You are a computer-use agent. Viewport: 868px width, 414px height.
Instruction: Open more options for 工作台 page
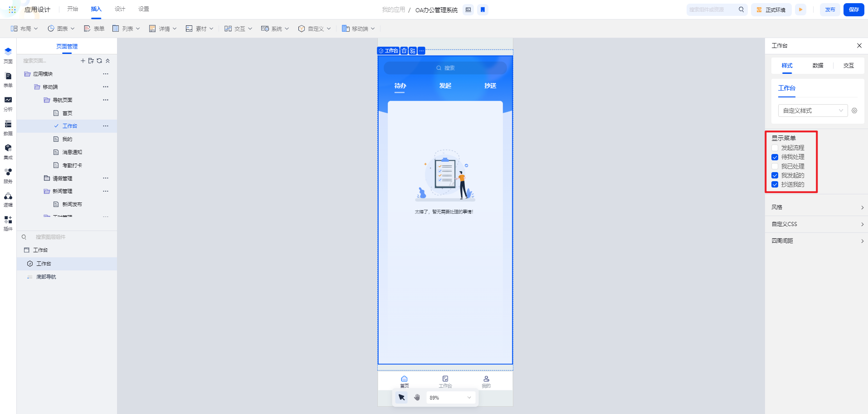click(x=106, y=126)
